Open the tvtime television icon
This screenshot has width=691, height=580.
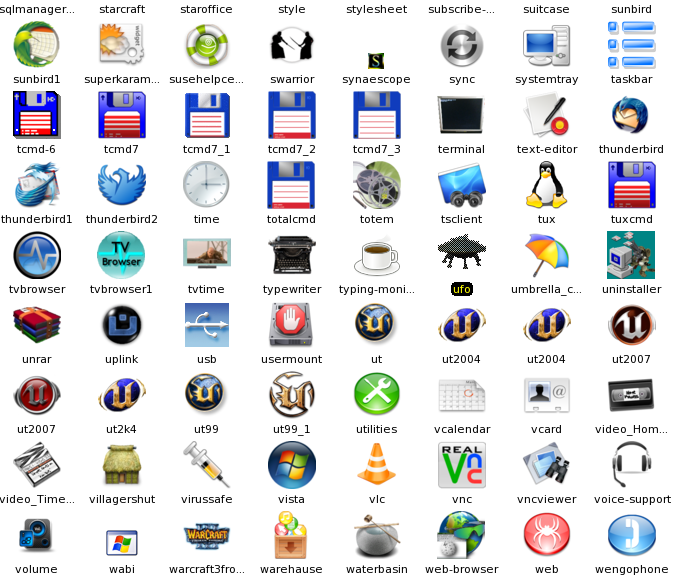tap(207, 253)
